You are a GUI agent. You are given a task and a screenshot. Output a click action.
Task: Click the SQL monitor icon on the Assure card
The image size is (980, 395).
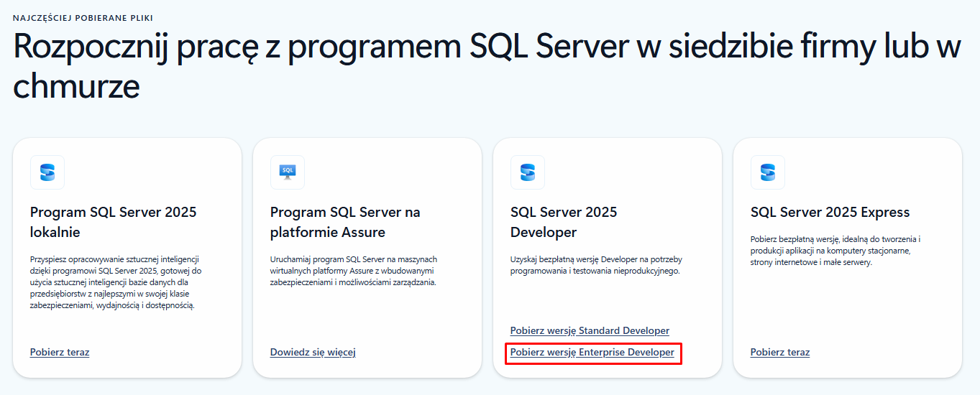(x=288, y=172)
